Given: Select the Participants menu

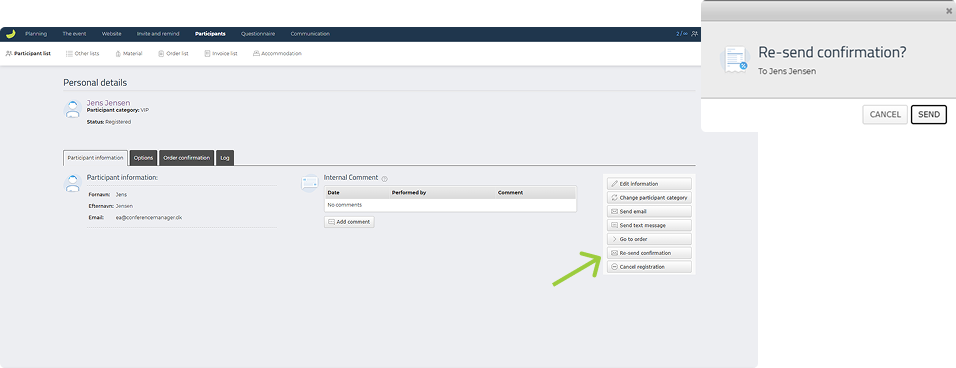Looking at the screenshot, I should (x=210, y=34).
